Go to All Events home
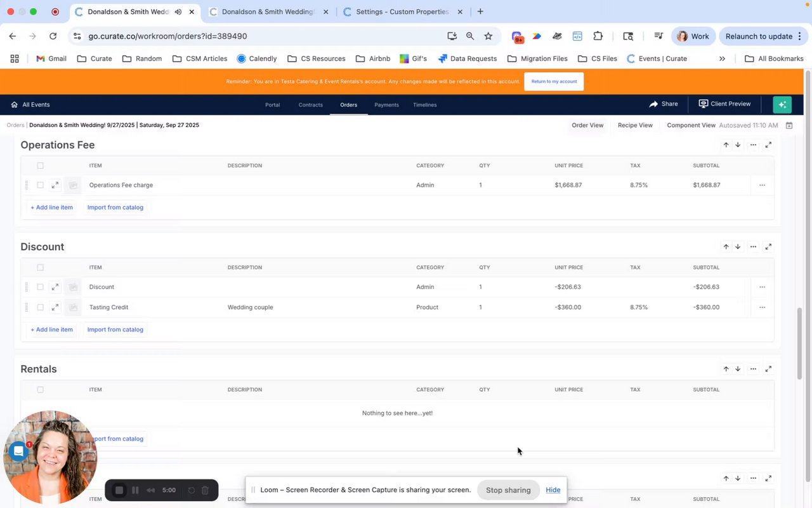The height and width of the screenshot is (508, 812). [30, 105]
